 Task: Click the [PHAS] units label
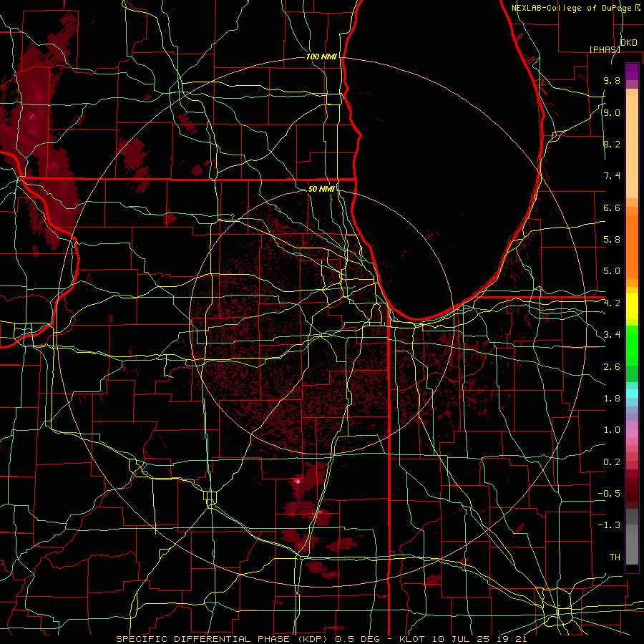pyautogui.click(x=605, y=49)
